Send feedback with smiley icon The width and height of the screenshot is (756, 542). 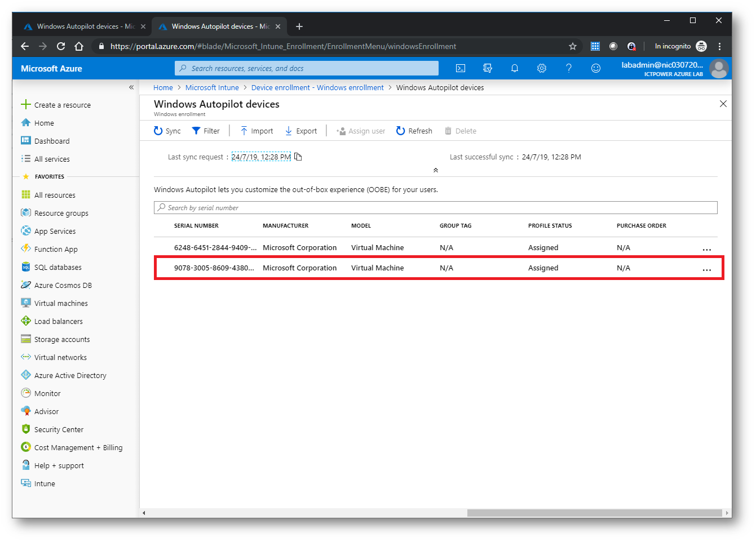click(x=596, y=68)
